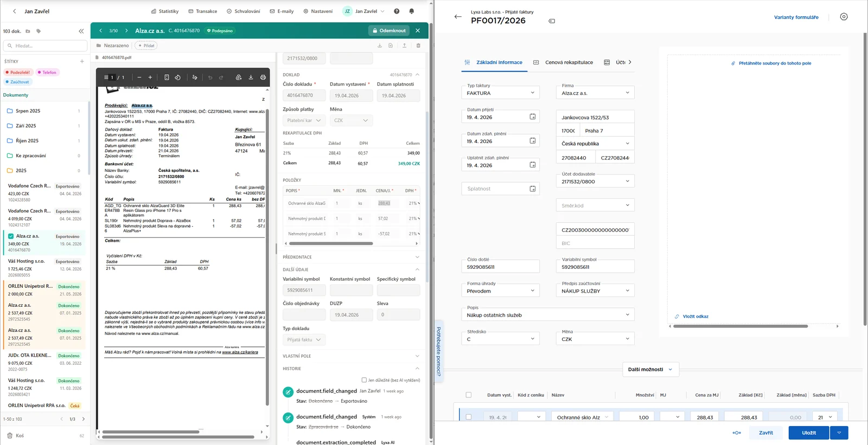Open Varianty formuláře link
This screenshot has height=445, width=868.
pyautogui.click(x=796, y=17)
